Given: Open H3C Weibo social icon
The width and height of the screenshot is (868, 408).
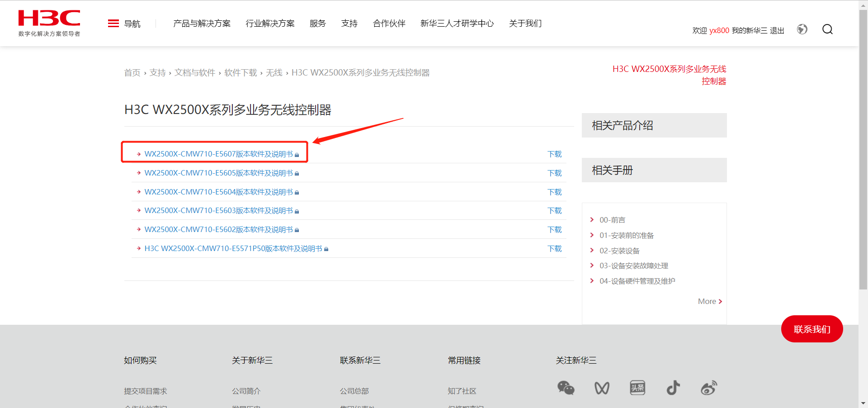Looking at the screenshot, I should tap(709, 388).
